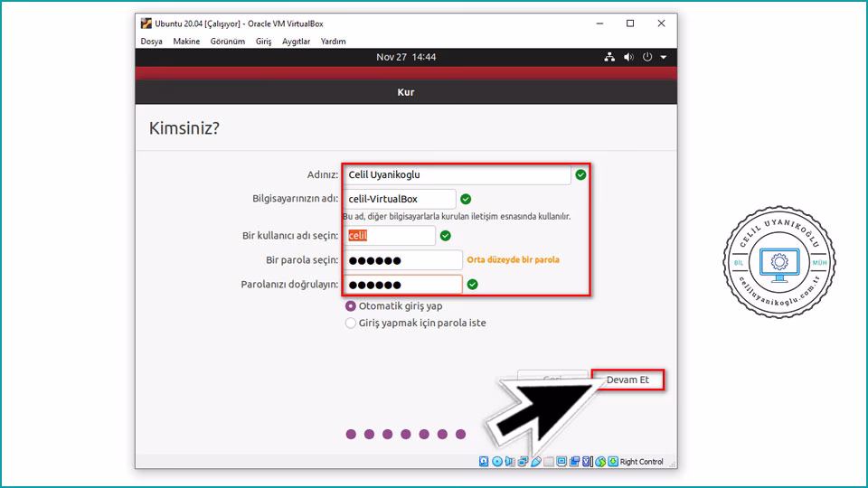Viewport: 868px width, 488px height.
Task: Click the Nov 27 14:44 clock
Action: [x=406, y=57]
